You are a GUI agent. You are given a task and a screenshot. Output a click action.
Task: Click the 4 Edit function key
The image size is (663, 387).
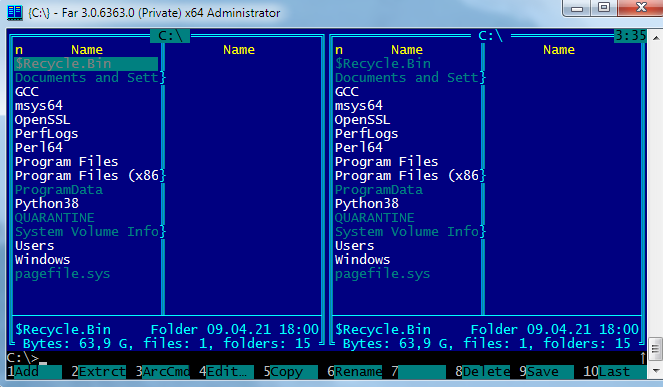pos(226,372)
